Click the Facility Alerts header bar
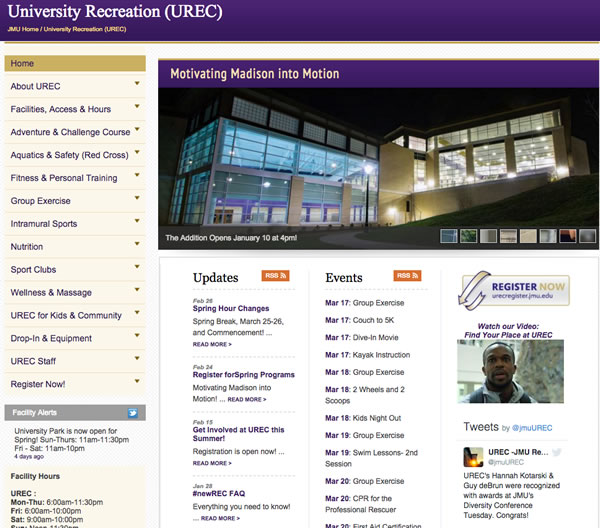600x528 pixels. tap(75, 413)
